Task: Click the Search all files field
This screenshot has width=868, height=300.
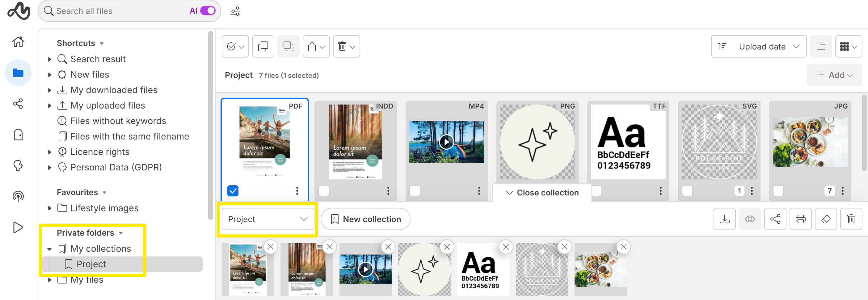Action: coord(118,11)
